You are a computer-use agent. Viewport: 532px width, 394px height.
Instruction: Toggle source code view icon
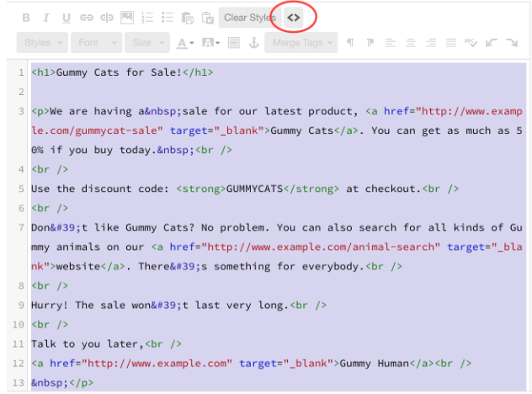pyautogui.click(x=294, y=18)
